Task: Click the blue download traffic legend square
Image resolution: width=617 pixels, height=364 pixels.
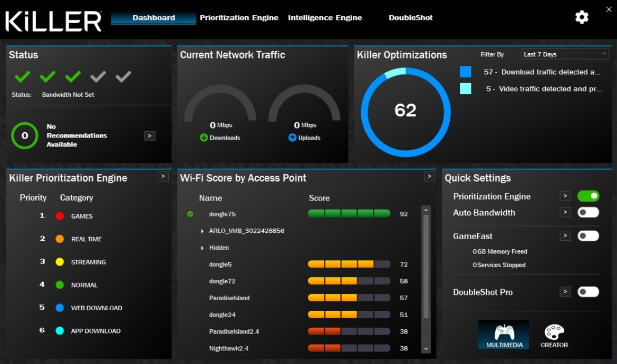Action: [466, 72]
